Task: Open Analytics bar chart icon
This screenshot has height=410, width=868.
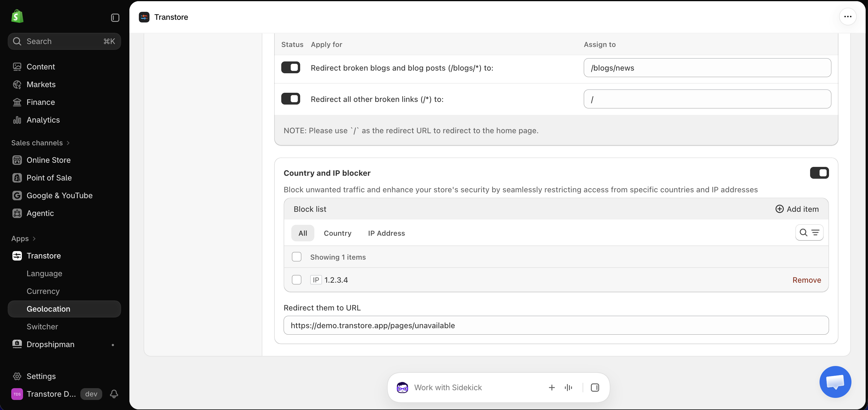Action: tap(17, 120)
